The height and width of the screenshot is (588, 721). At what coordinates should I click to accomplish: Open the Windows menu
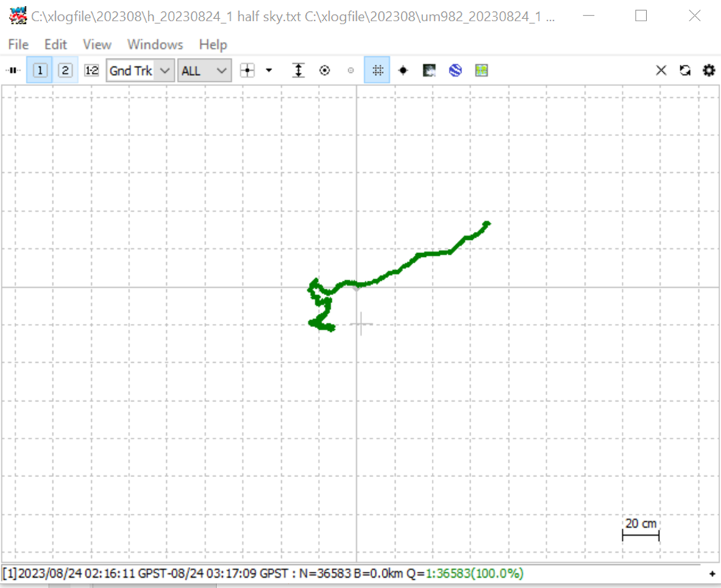pyautogui.click(x=155, y=45)
